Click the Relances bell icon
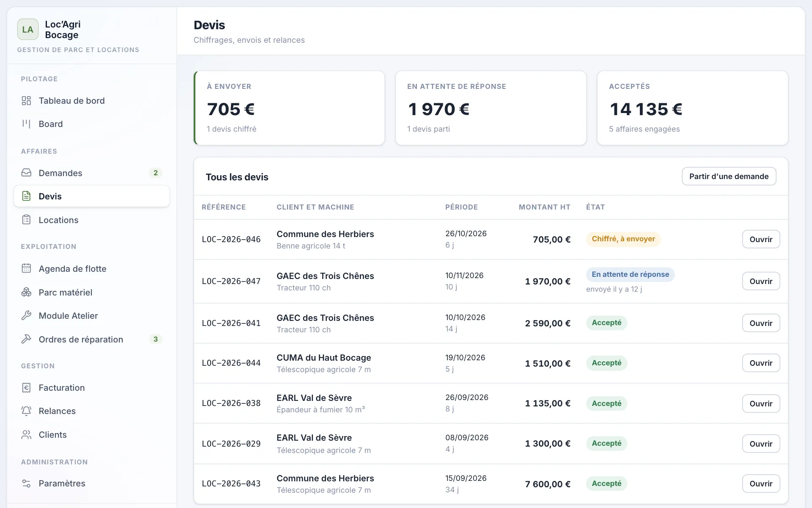 click(26, 411)
